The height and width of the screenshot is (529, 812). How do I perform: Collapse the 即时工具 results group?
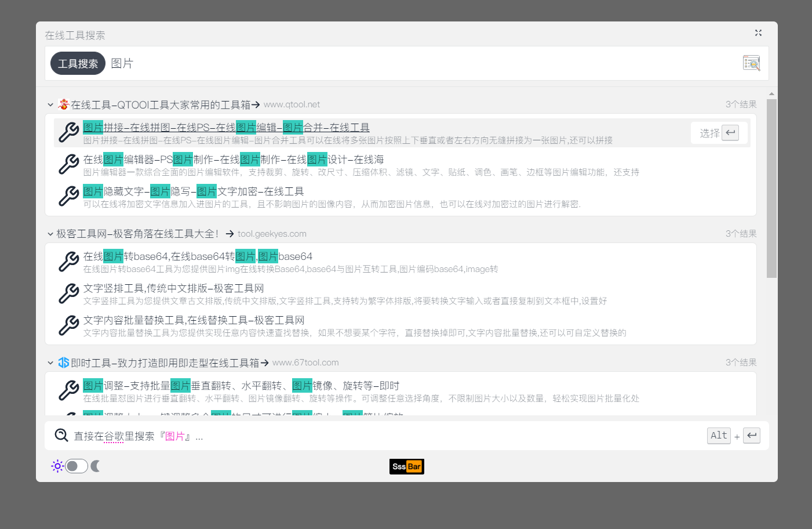point(50,363)
